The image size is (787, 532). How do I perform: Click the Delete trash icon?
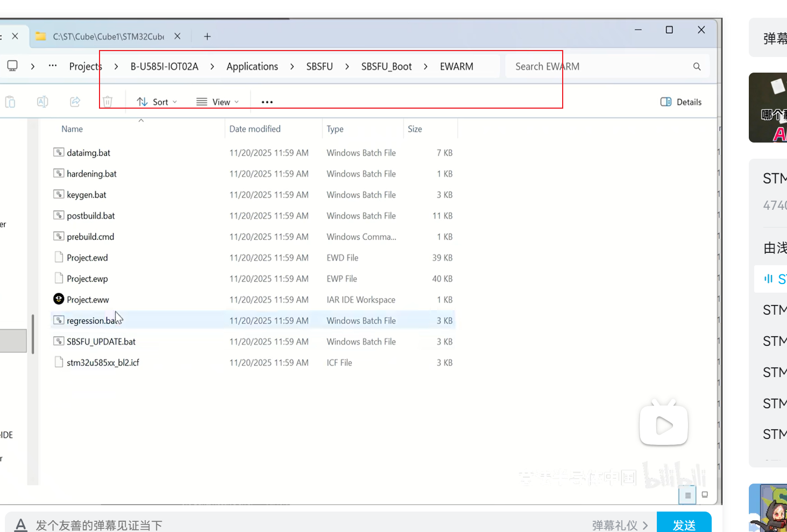[x=108, y=102]
